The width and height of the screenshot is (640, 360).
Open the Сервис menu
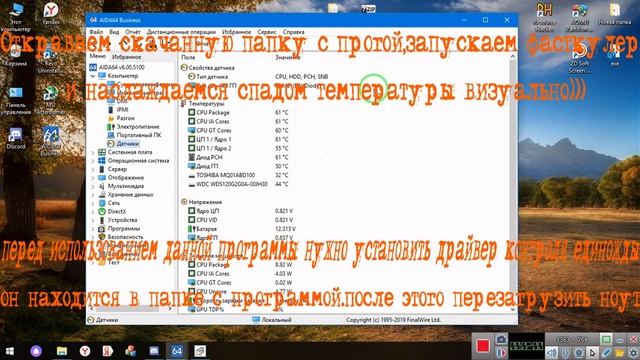pos(267,32)
